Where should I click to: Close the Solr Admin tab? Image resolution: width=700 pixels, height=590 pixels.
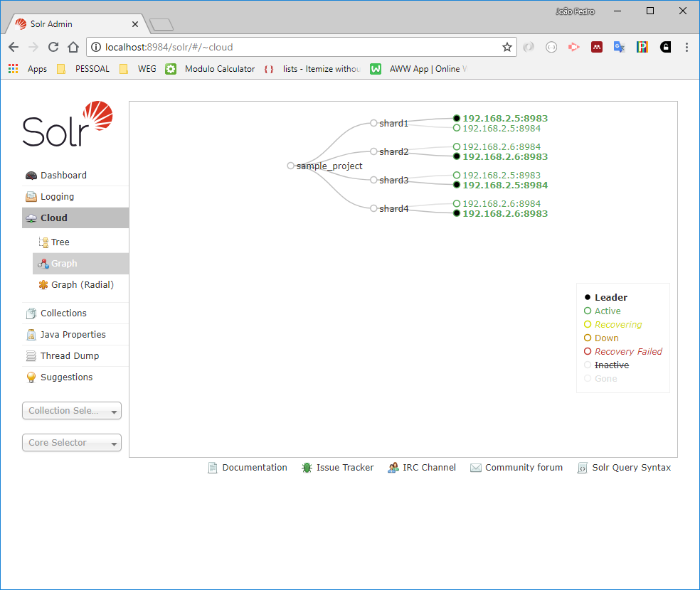point(135,24)
